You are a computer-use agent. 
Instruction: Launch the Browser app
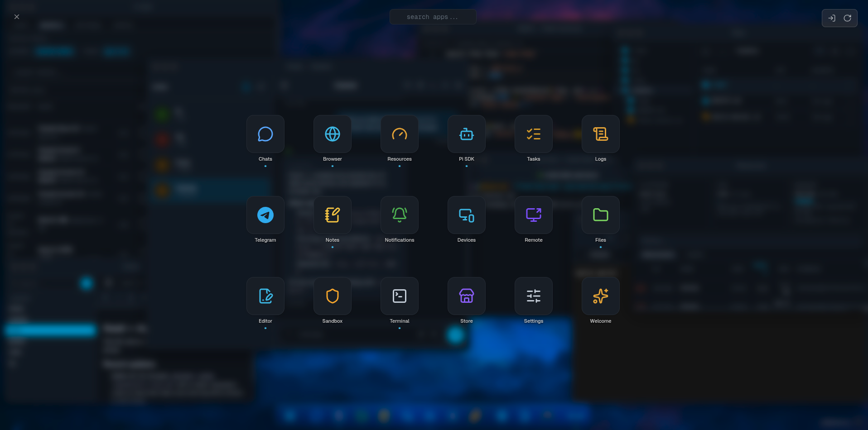(x=332, y=134)
